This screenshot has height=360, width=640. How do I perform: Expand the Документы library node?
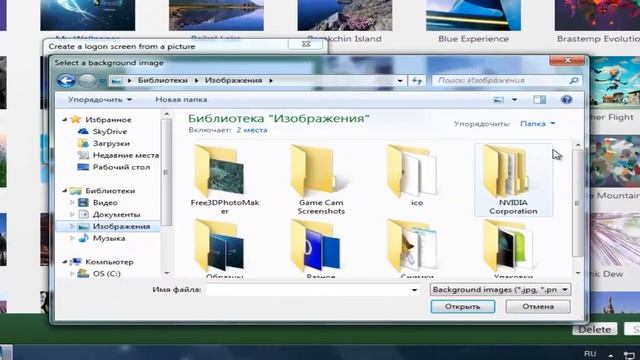(x=72, y=214)
